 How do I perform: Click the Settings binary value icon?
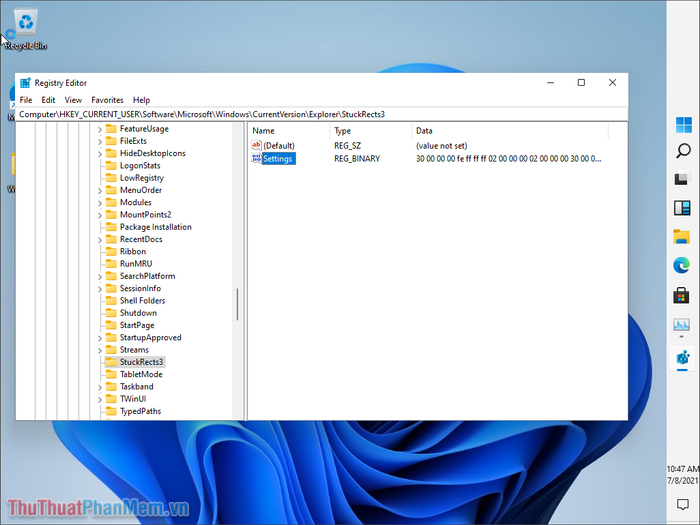click(256, 158)
